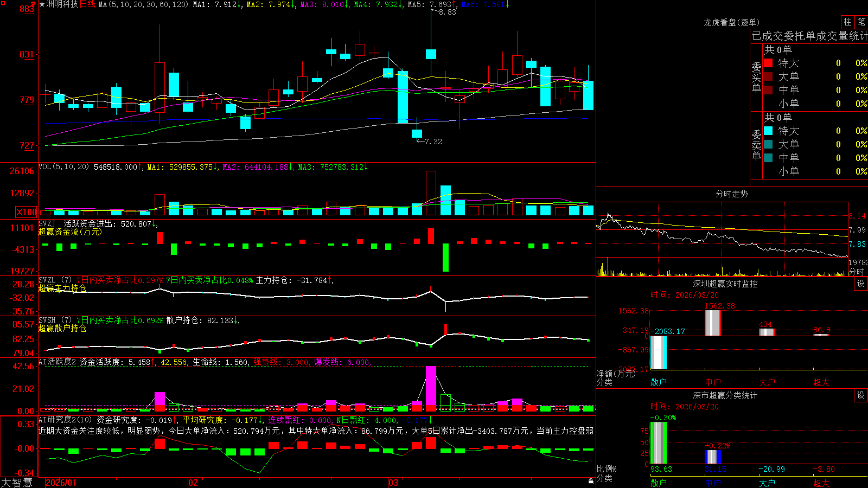Screen dimensions: 868x488
Task: Click the 日线 period label
Action: [x=87, y=4]
